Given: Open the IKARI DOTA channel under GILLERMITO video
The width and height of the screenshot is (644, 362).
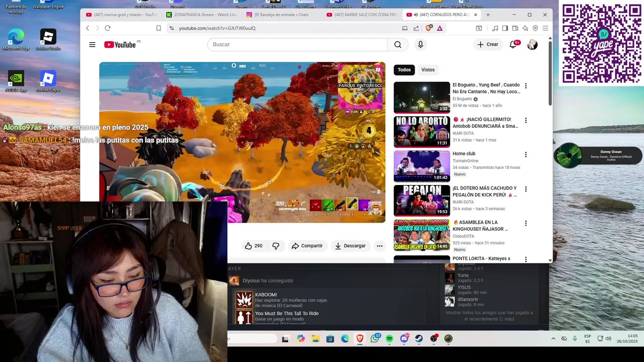Looking at the screenshot, I should (463, 133).
